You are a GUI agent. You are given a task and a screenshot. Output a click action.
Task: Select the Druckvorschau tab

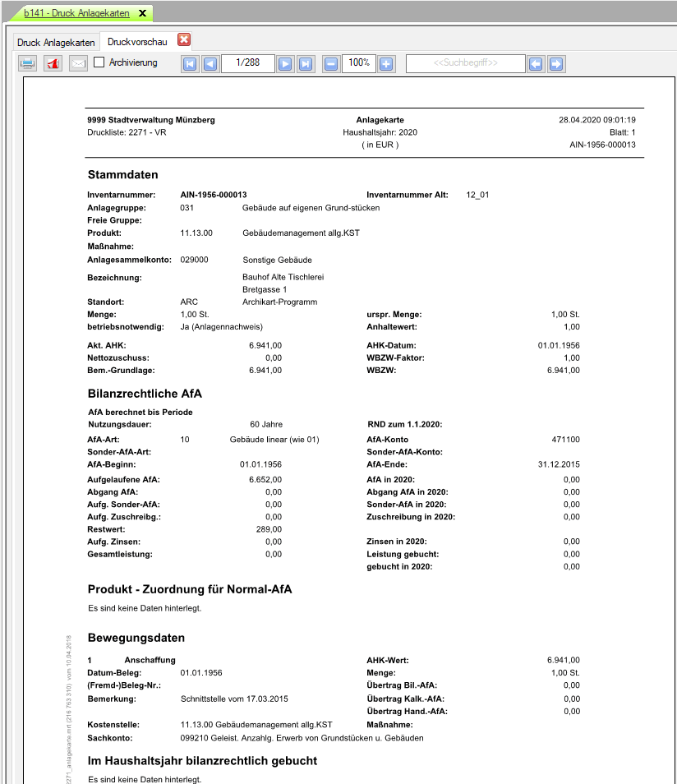(x=138, y=41)
